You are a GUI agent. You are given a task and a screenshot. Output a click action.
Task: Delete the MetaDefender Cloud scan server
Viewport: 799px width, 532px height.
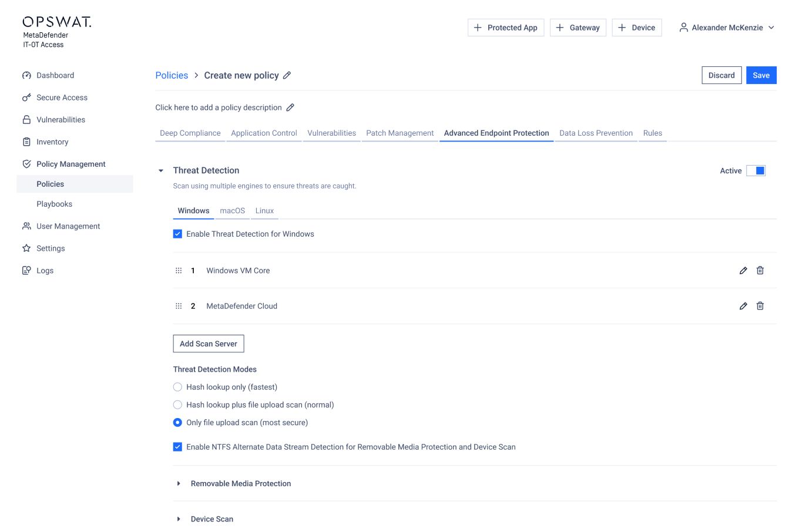760,305
